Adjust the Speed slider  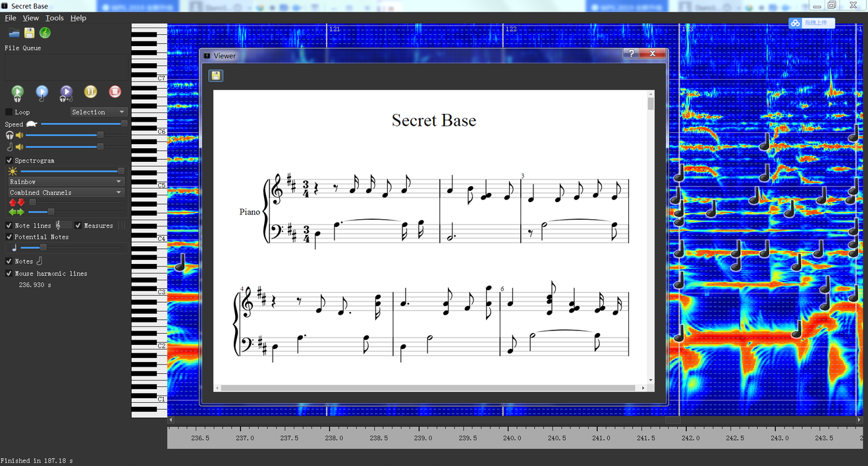(x=85, y=124)
